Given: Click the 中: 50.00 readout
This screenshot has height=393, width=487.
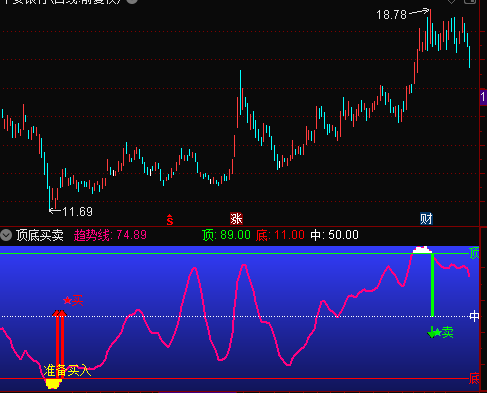Looking at the screenshot, I should pyautogui.click(x=334, y=235).
